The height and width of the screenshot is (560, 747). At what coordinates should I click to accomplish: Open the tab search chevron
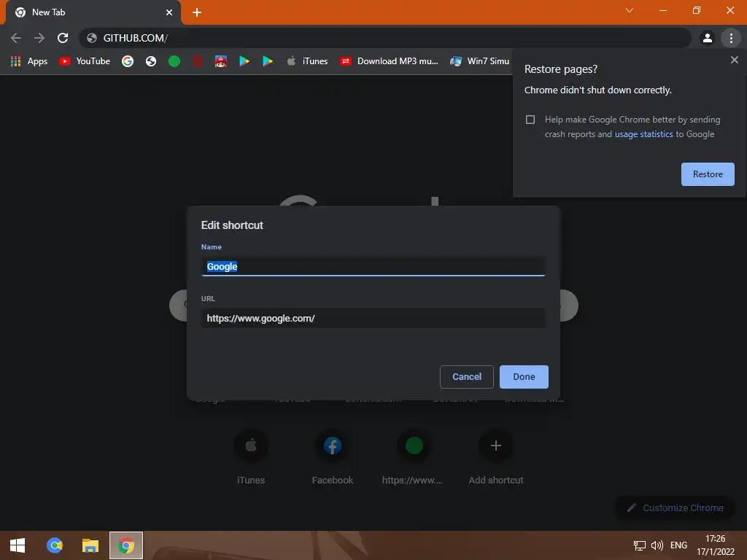[630, 10]
